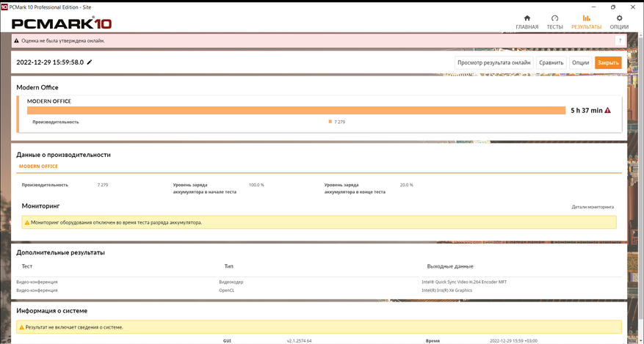Click the Modern Office battery life progress bar

[x=296, y=110]
